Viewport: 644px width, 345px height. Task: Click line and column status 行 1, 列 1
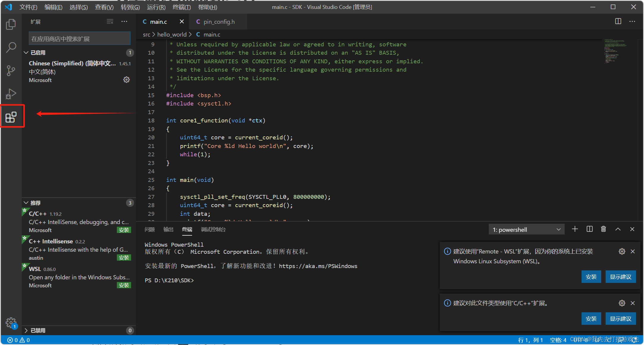(530, 340)
